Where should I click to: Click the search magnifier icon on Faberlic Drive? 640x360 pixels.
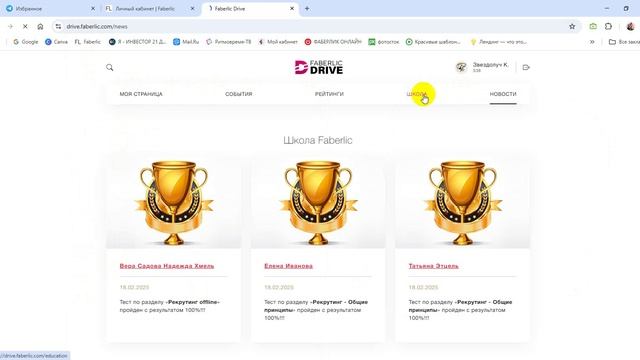[109, 67]
